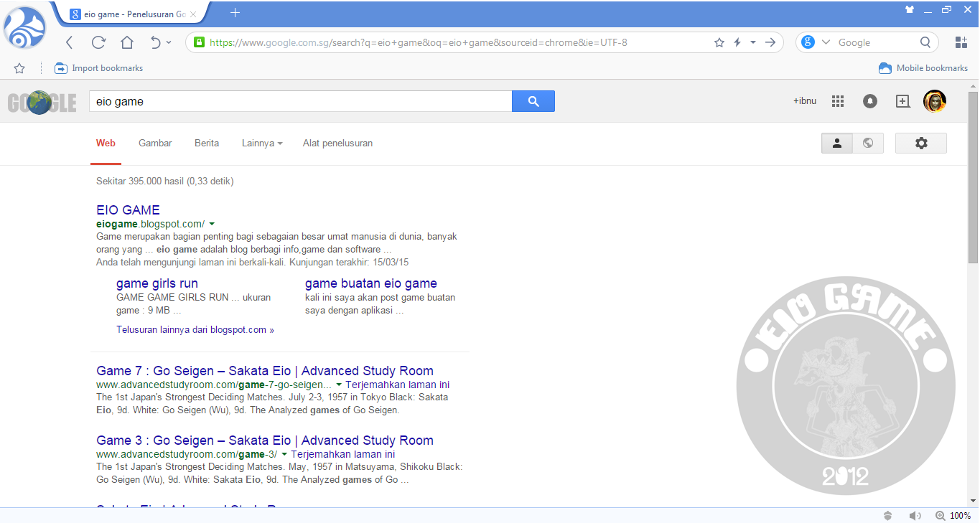This screenshot has width=980, height=523.
Task: Click the Import bookmarks button
Action: pos(99,68)
